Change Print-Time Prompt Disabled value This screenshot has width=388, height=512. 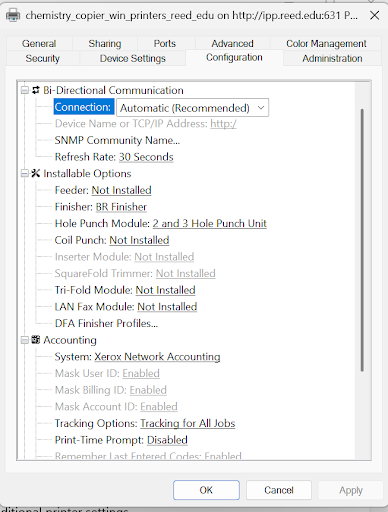[167, 440]
